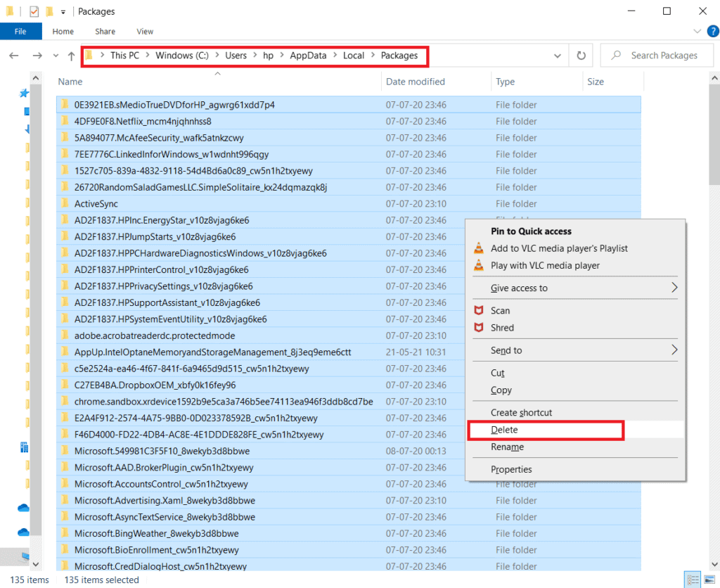The height and width of the screenshot is (588, 720).
Task: Jump to AppData via the breadcrumb link
Action: [x=308, y=55]
